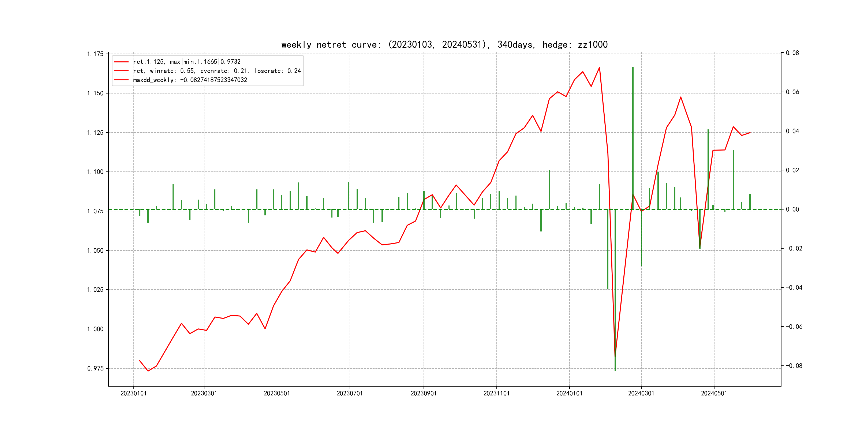
Task: Click the winrate legend entry
Action: coord(217,71)
